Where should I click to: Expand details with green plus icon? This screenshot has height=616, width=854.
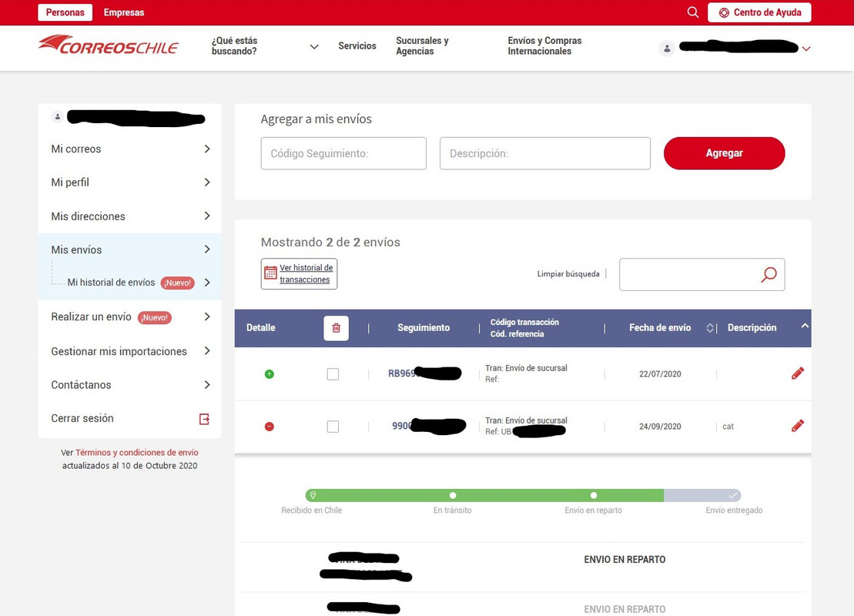(x=269, y=374)
